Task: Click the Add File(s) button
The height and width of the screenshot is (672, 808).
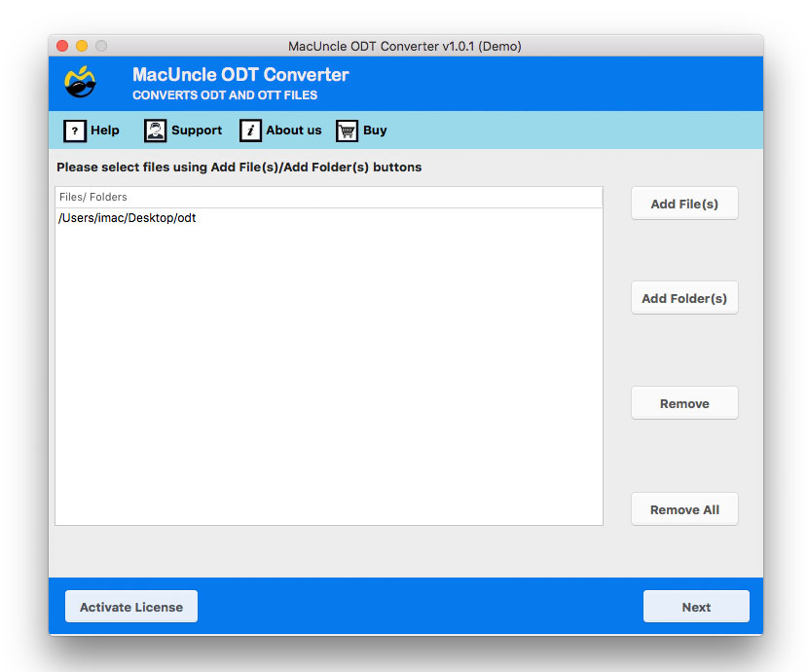Action: [x=684, y=204]
